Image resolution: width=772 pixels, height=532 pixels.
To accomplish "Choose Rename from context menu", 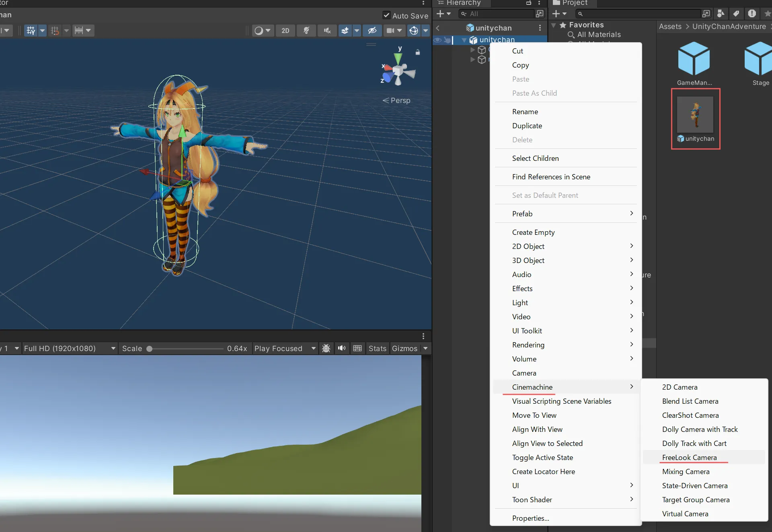I will [566, 112].
